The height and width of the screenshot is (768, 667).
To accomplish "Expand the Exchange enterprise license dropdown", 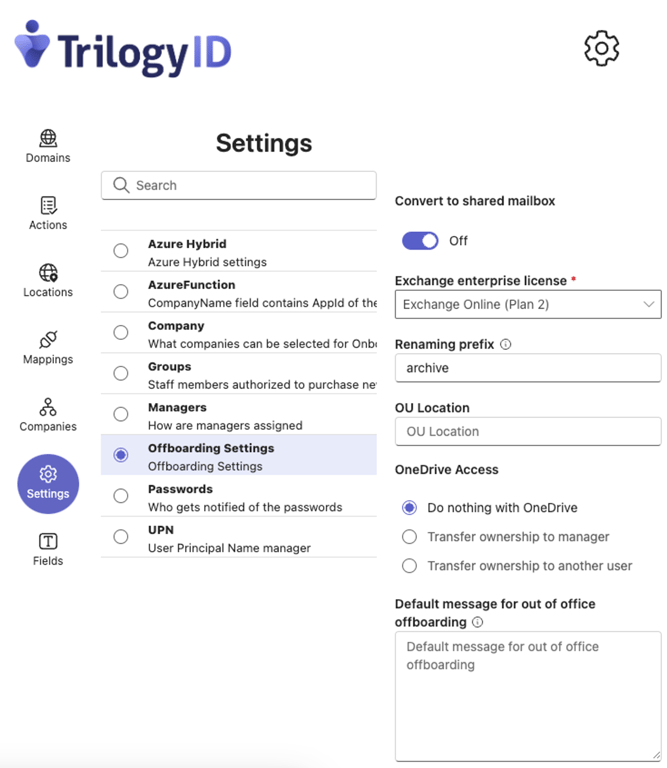I will point(528,304).
